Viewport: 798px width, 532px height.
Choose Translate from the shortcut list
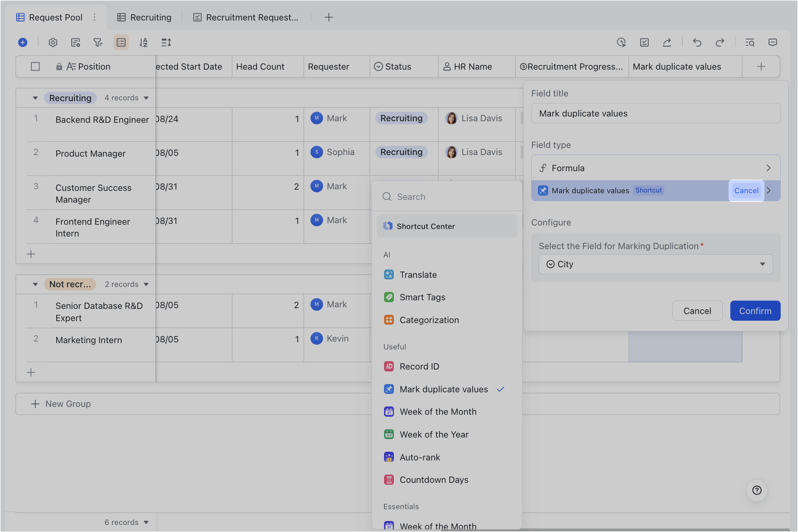point(418,275)
